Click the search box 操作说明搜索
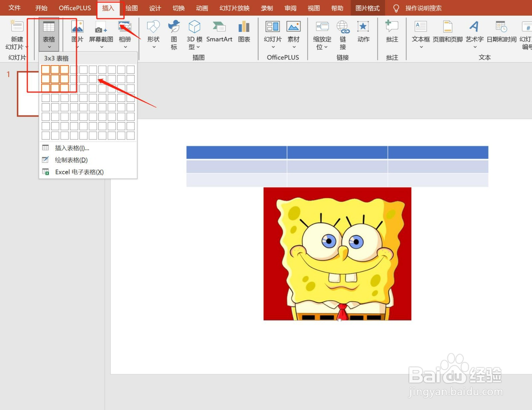The image size is (532, 410). [424, 8]
